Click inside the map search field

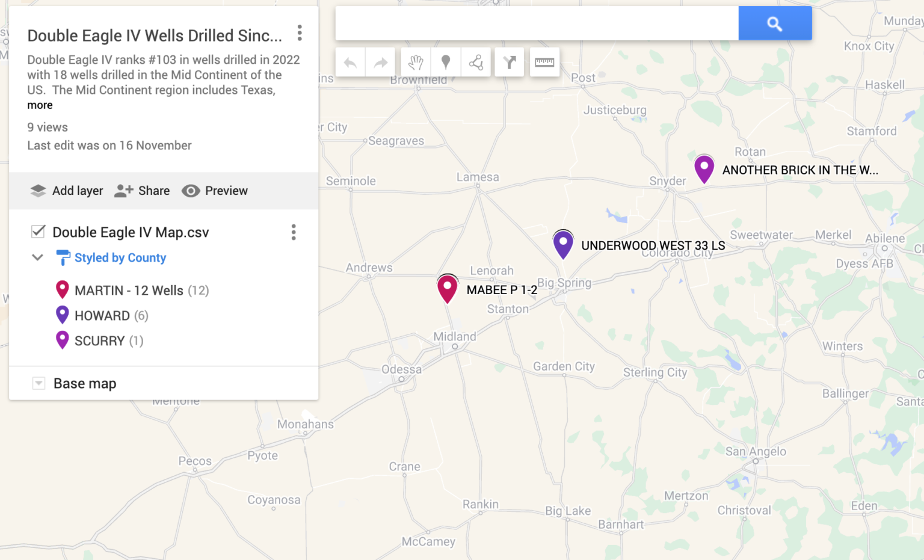pyautogui.click(x=536, y=23)
